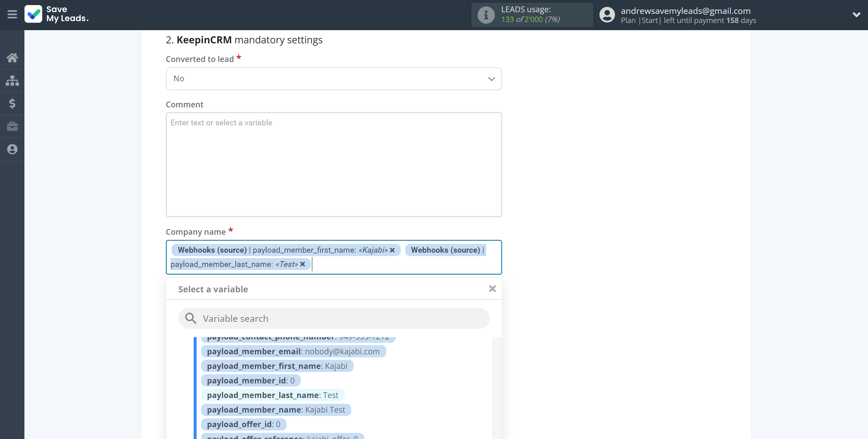Close the Select a variable panel
Screen dimensions: 868x439
[492, 289]
